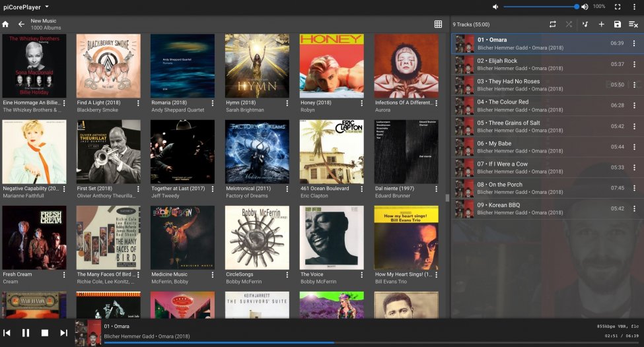Open the Medicine Music album menu
Image resolution: width=644 pixels, height=347 pixels.
click(212, 274)
